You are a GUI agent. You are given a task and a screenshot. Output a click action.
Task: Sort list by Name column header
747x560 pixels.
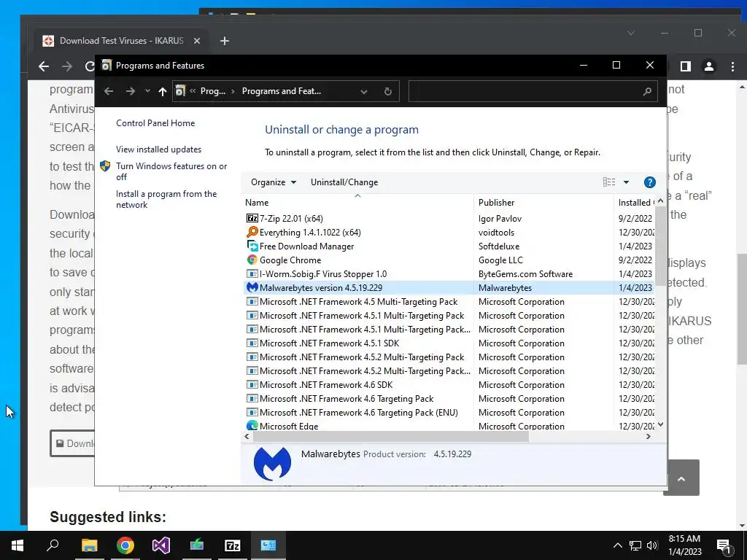pyautogui.click(x=357, y=203)
